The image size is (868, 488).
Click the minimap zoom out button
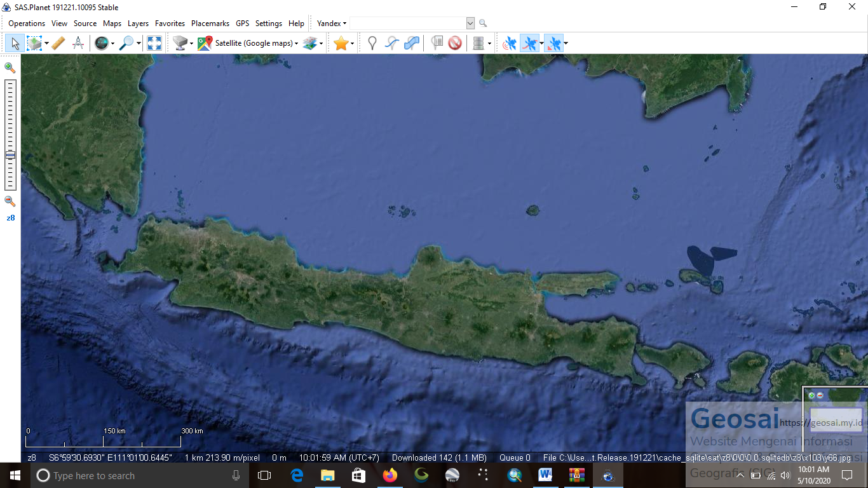[820, 395]
